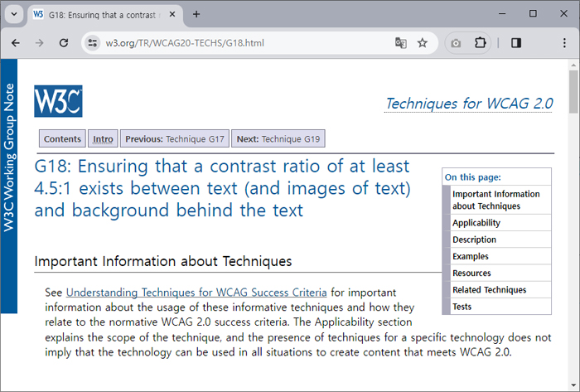This screenshot has width=580, height=392.
Task: Click the W3C logo
Action: click(59, 101)
